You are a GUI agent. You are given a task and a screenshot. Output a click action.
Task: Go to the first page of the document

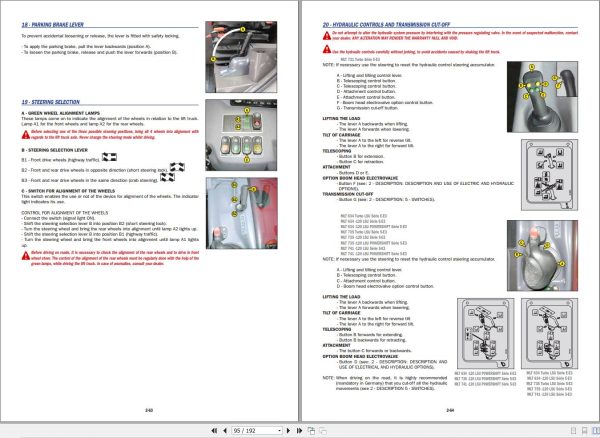click(x=214, y=431)
